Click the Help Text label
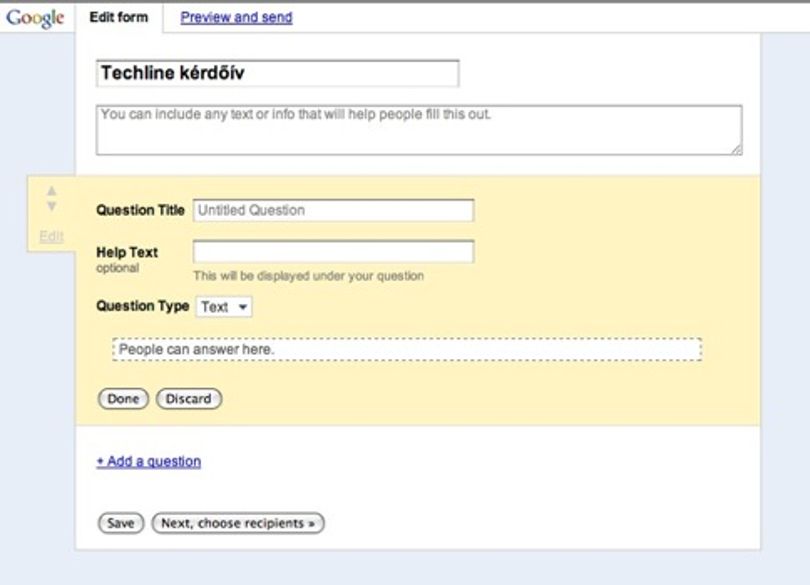Screen dimensions: 810x585 (127, 252)
